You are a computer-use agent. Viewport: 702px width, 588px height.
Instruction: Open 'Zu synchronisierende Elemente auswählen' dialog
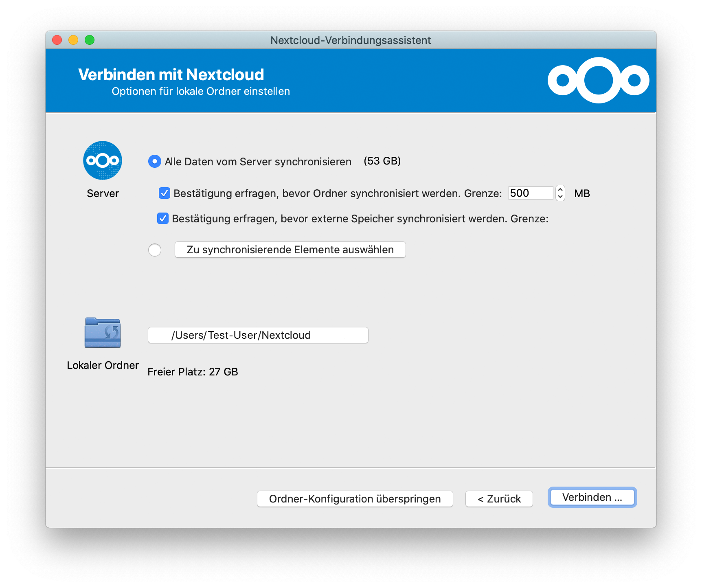(x=290, y=250)
